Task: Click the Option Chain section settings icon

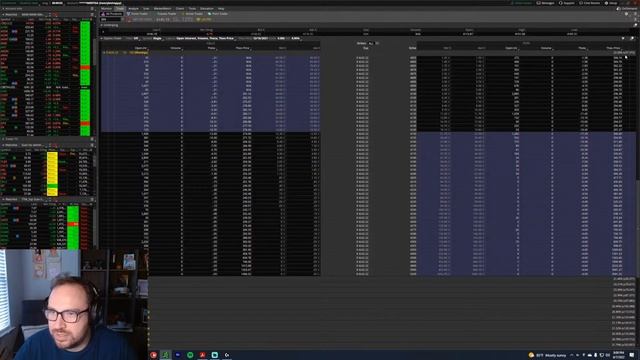Action: click(623, 38)
